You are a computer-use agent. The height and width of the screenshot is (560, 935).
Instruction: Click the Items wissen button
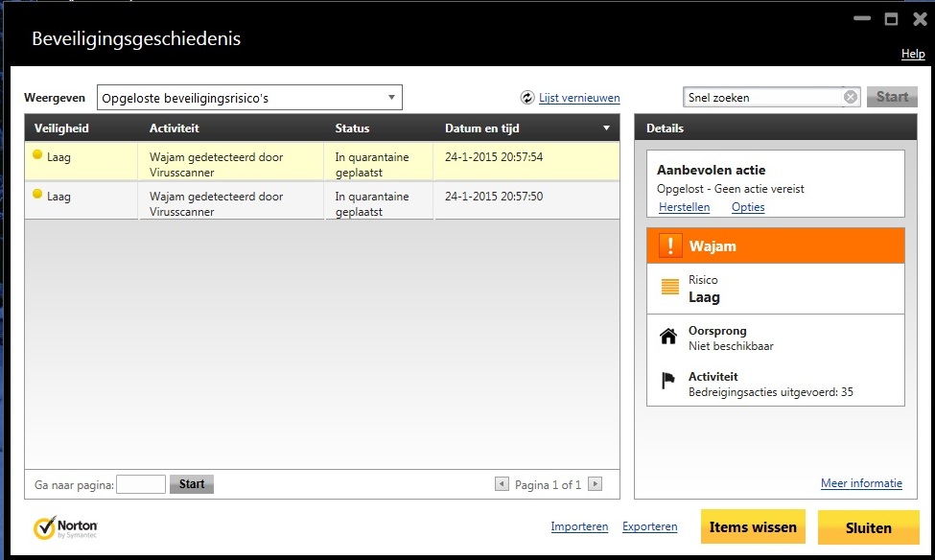tap(753, 526)
